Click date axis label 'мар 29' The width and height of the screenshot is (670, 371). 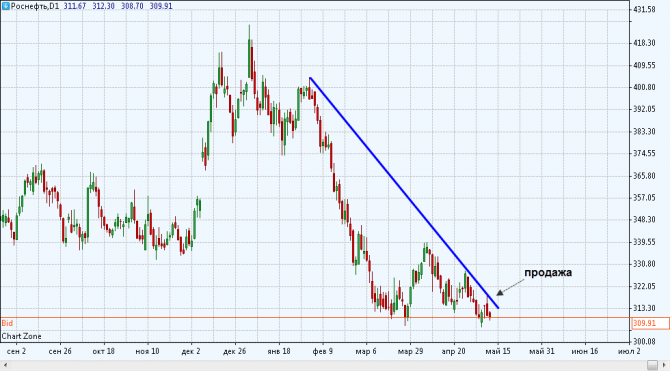pyautogui.click(x=410, y=351)
